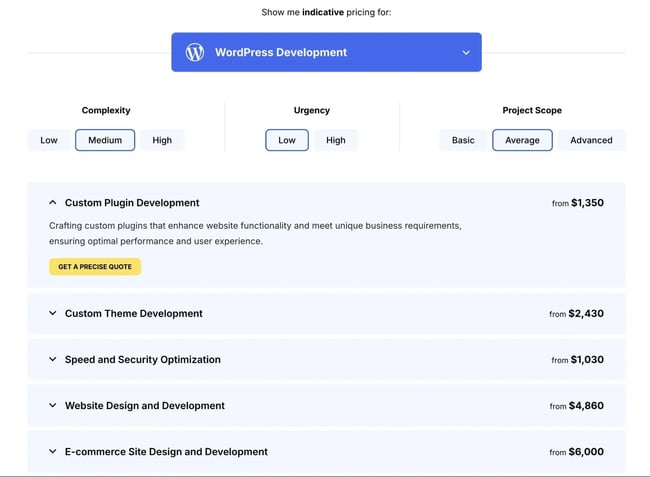Screen dimensions: 650x477
Task: Collapse the Custom Plugin Development chevron
Action: click(53, 203)
